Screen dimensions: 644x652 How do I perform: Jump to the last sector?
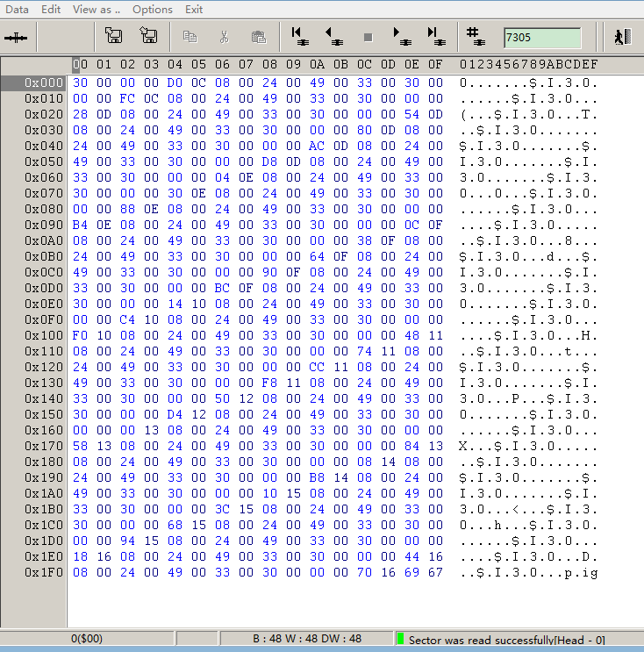click(x=436, y=37)
